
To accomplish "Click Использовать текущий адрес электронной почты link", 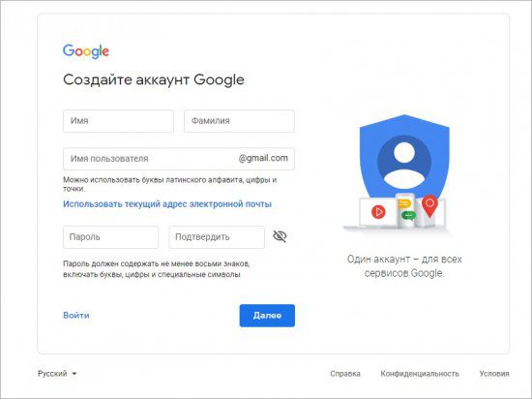I will 167,204.
